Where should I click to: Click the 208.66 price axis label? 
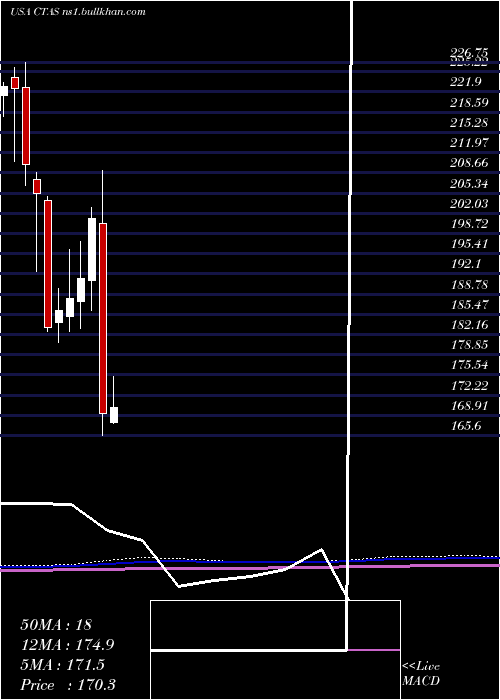click(x=469, y=162)
